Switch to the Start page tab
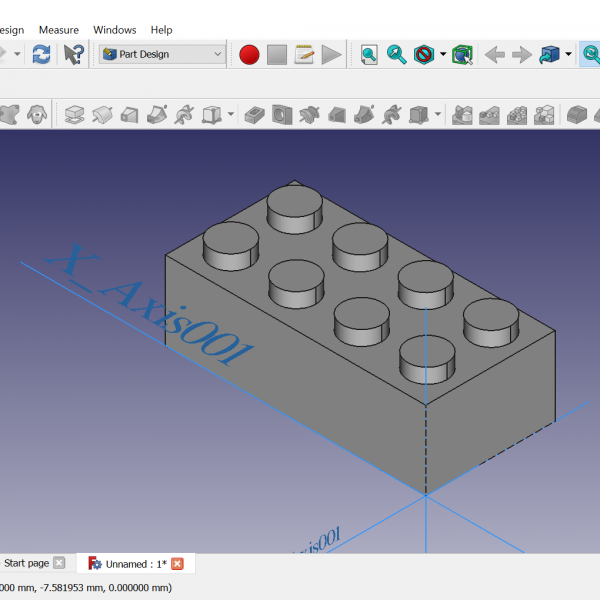 (x=27, y=563)
